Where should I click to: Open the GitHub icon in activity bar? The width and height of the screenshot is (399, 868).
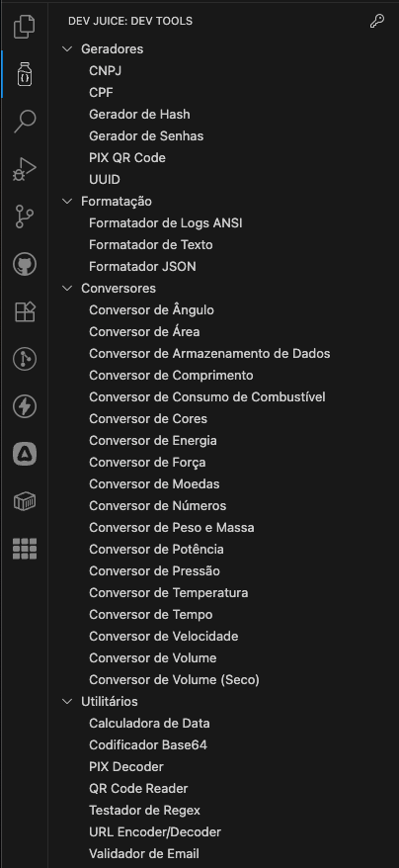click(25, 264)
